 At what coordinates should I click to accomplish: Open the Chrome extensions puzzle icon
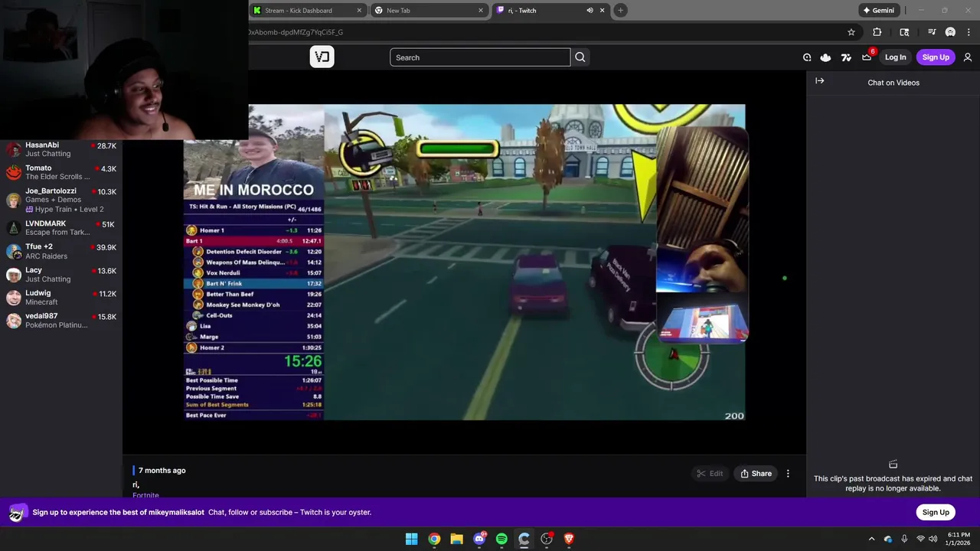(x=877, y=32)
